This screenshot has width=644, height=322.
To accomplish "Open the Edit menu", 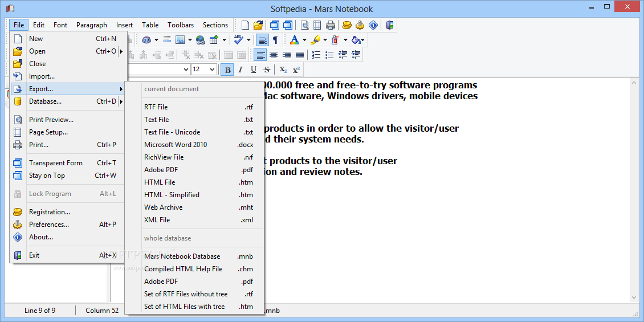I will coord(39,25).
